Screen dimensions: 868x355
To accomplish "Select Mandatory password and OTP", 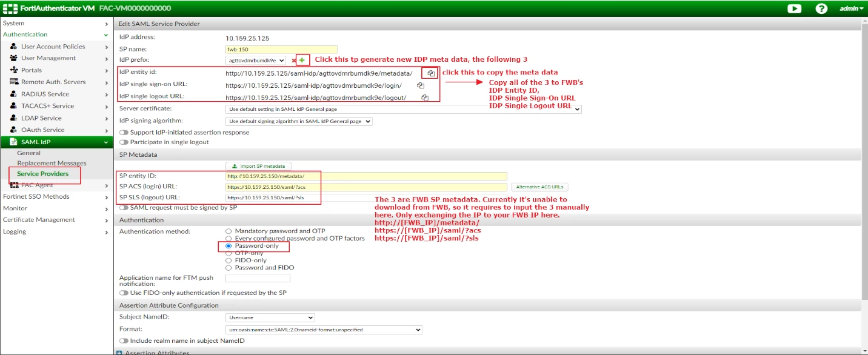I will tap(229, 231).
